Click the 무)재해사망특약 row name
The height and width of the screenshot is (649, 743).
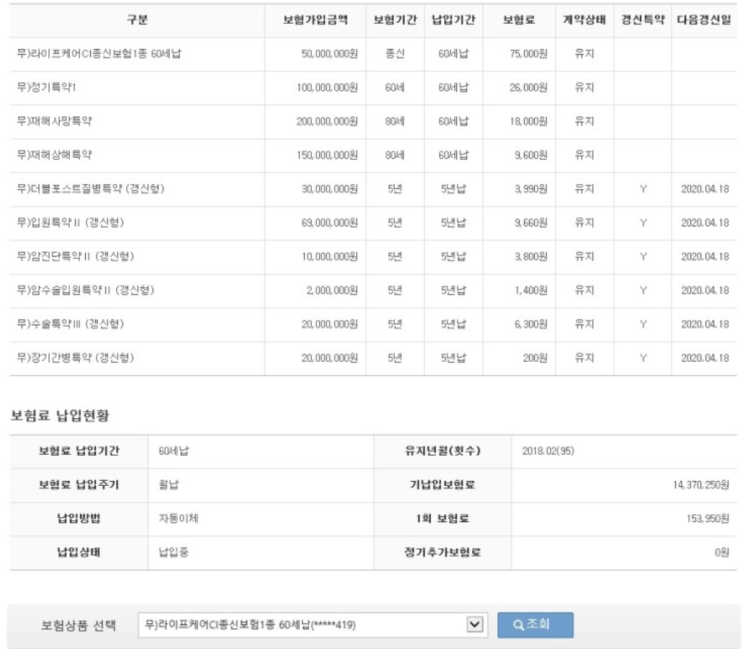click(54, 121)
